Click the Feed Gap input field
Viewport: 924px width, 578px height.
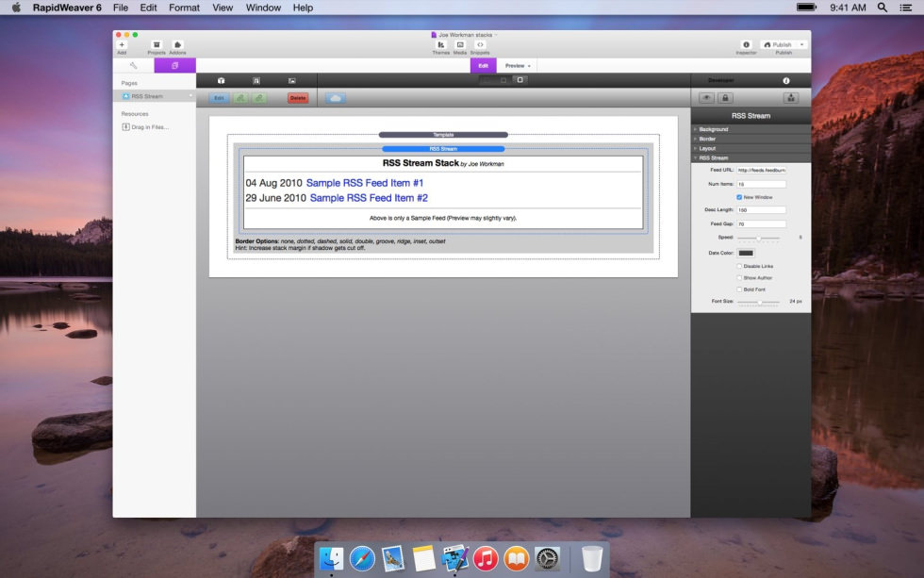[762, 223]
